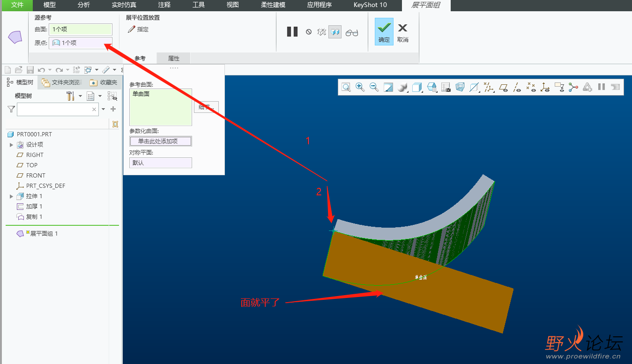Open the Windows switch dropdown arrow
Image resolution: width=632 pixels, height=364 pixels.
pyautogui.click(x=97, y=70)
